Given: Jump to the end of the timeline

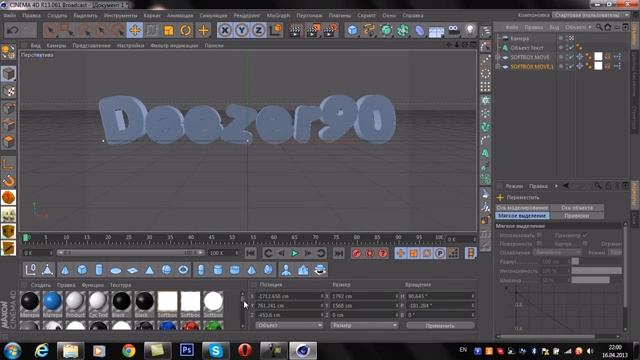Looking at the screenshot, I should point(338,253).
